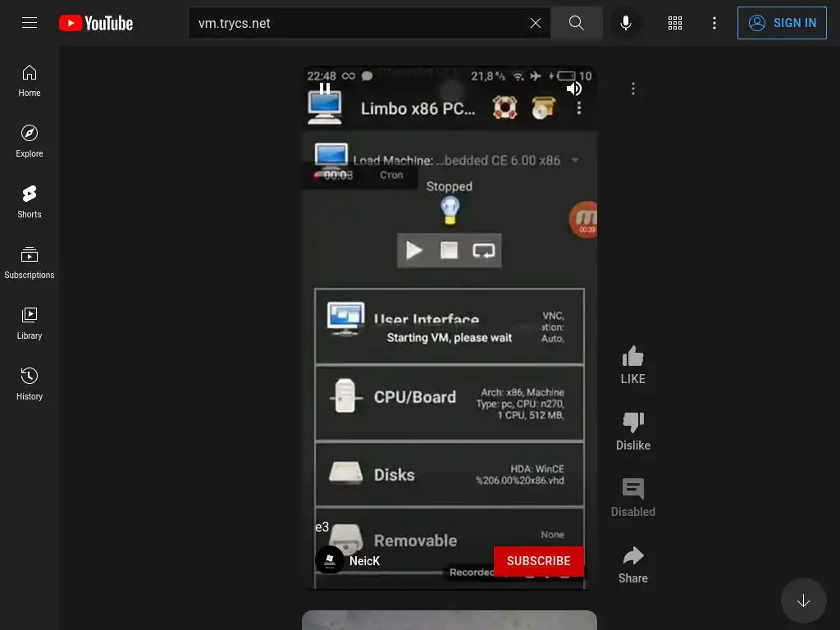Mute the Short using speaker icon
Image resolution: width=840 pixels, height=630 pixels.
point(573,89)
